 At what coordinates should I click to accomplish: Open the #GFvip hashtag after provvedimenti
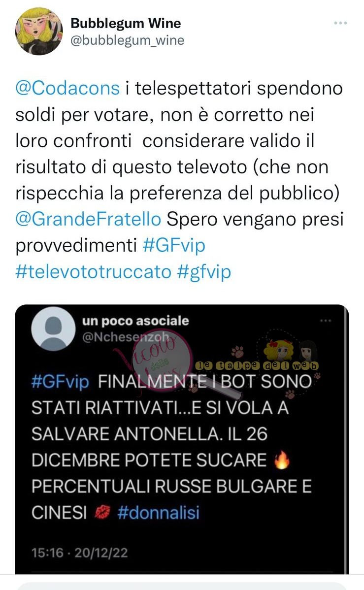click(174, 246)
